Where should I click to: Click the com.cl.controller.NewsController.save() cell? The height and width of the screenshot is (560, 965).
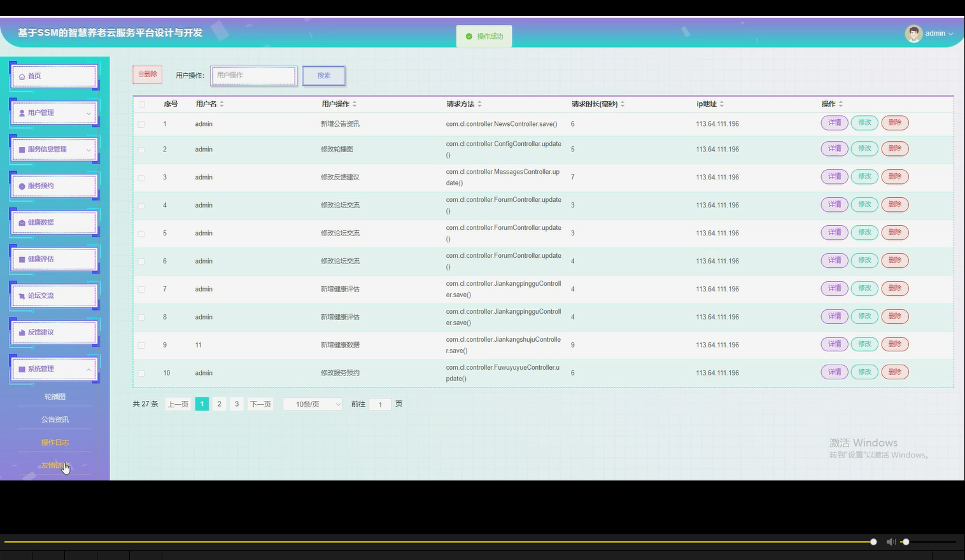point(502,124)
